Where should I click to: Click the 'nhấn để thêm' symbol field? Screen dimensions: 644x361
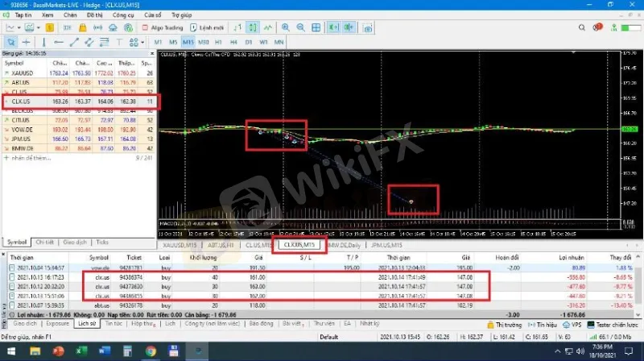click(32, 159)
